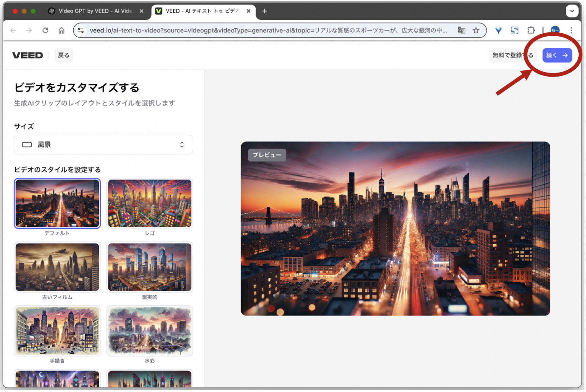Select the 現実的 style thumbnail

[x=149, y=267]
